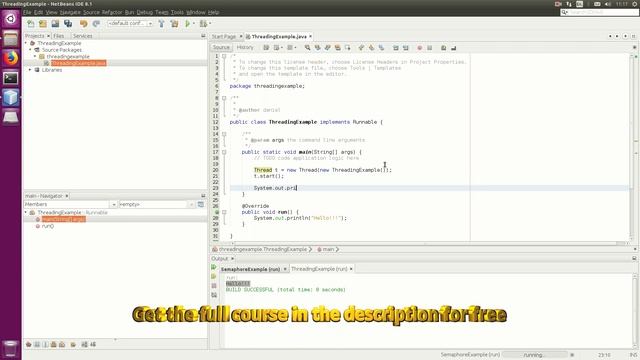Select run() in the Navigator

pos(48,226)
